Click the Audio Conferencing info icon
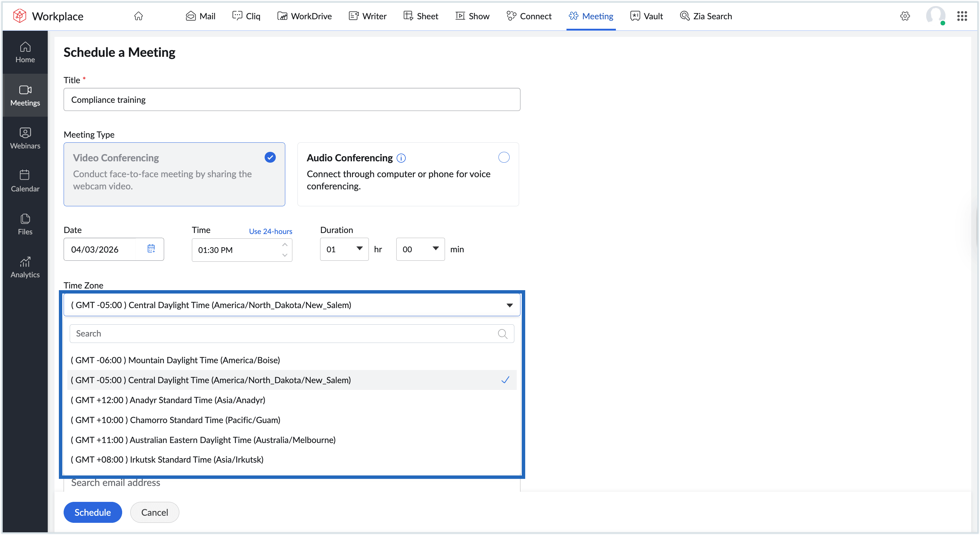Image resolution: width=980 pixels, height=535 pixels. click(401, 158)
